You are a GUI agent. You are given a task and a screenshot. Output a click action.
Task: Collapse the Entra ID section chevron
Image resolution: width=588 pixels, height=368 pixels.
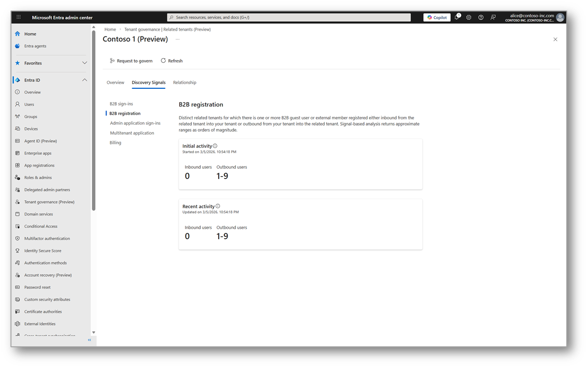click(x=84, y=80)
